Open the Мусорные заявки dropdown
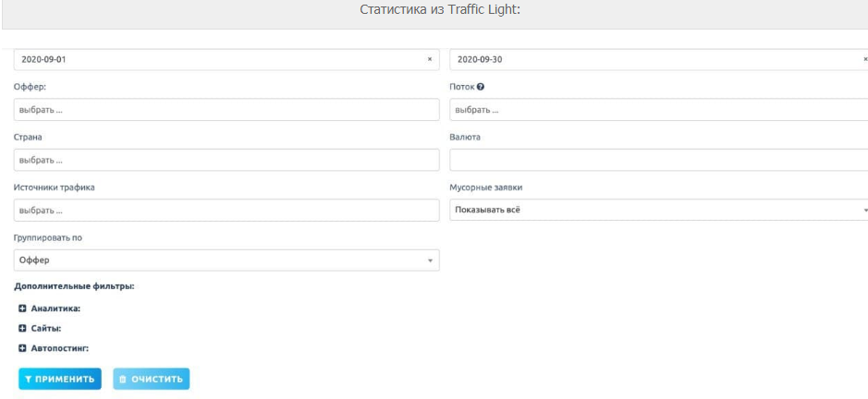 point(656,210)
